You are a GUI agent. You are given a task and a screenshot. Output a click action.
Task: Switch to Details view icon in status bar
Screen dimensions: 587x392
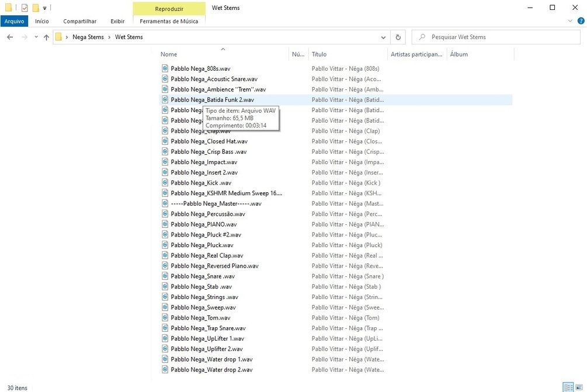[568, 387]
